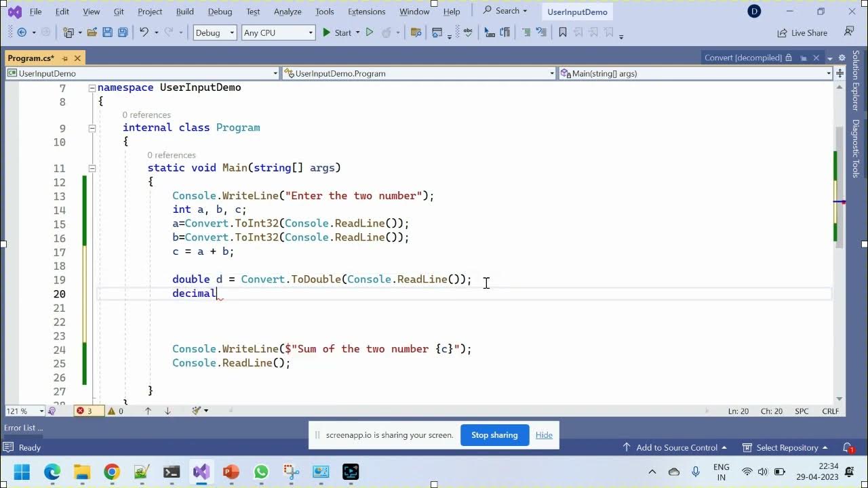The height and width of the screenshot is (488, 868).
Task: Click the Open File folder icon
Action: [92, 33]
